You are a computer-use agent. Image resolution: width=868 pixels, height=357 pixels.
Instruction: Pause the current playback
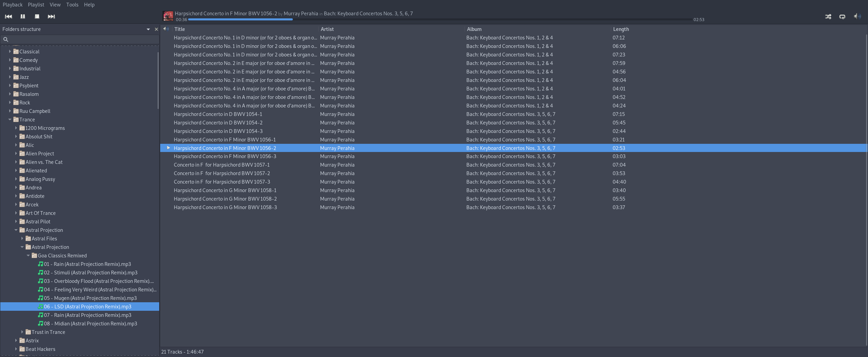[x=23, y=16]
